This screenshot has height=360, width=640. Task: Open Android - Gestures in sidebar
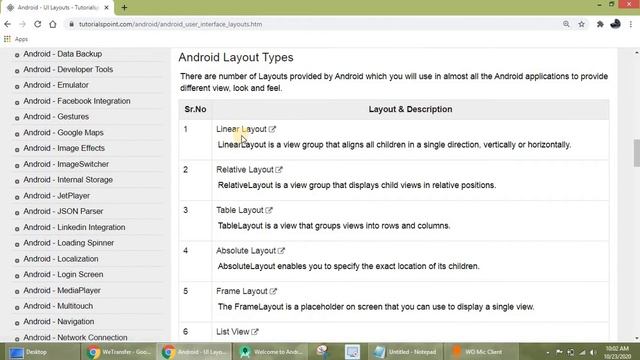56,116
